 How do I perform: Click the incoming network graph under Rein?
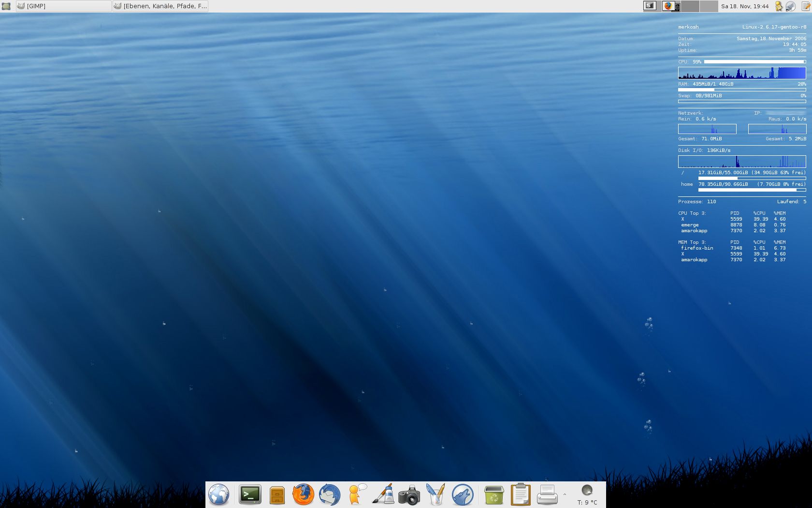(707, 129)
